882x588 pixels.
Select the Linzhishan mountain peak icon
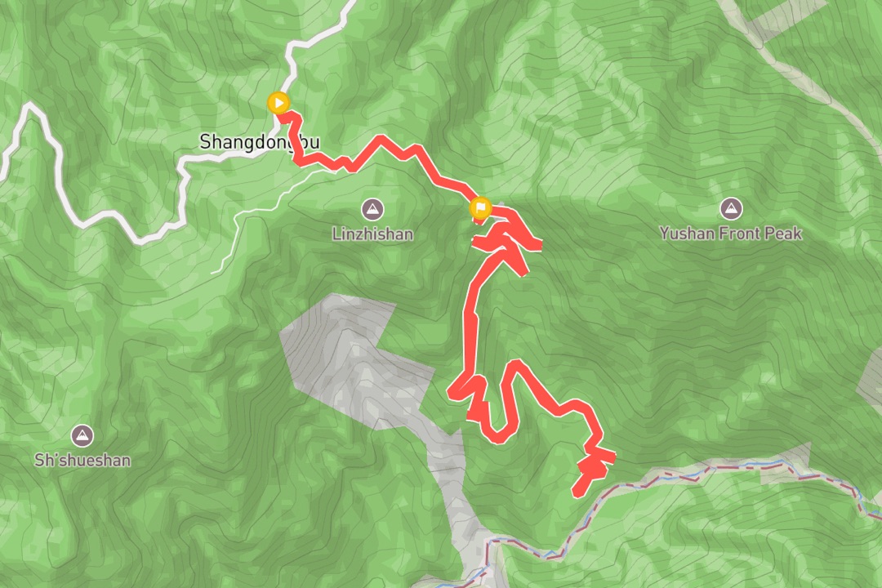point(372,210)
